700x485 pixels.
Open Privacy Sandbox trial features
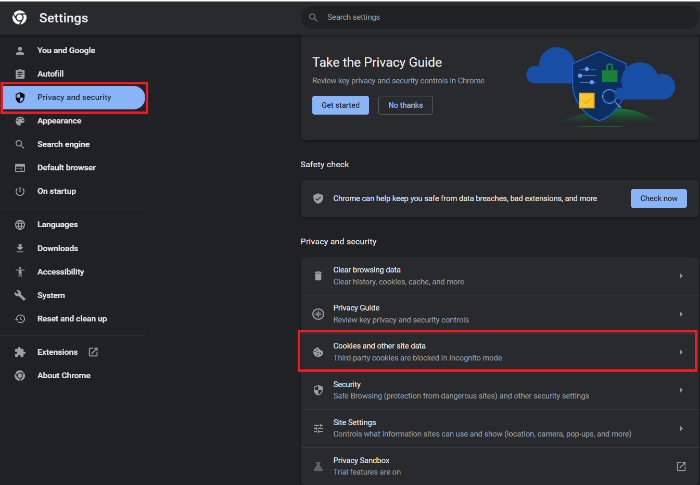click(x=499, y=466)
